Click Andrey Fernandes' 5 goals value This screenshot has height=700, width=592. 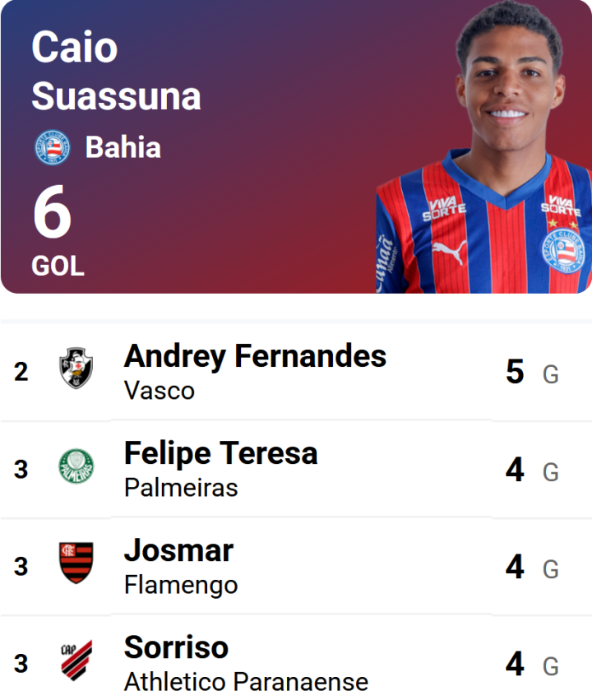516,372
